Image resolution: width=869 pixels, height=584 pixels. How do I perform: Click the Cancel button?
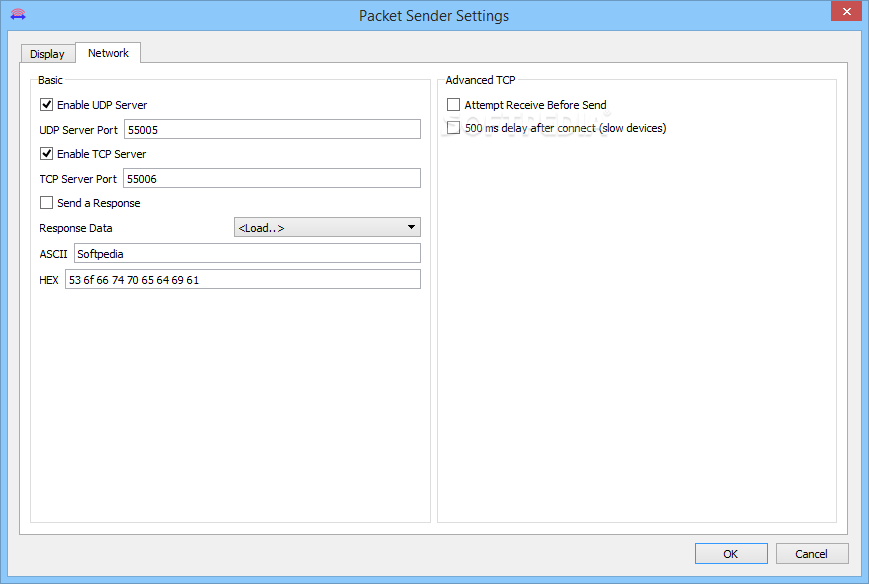pyautogui.click(x=812, y=554)
